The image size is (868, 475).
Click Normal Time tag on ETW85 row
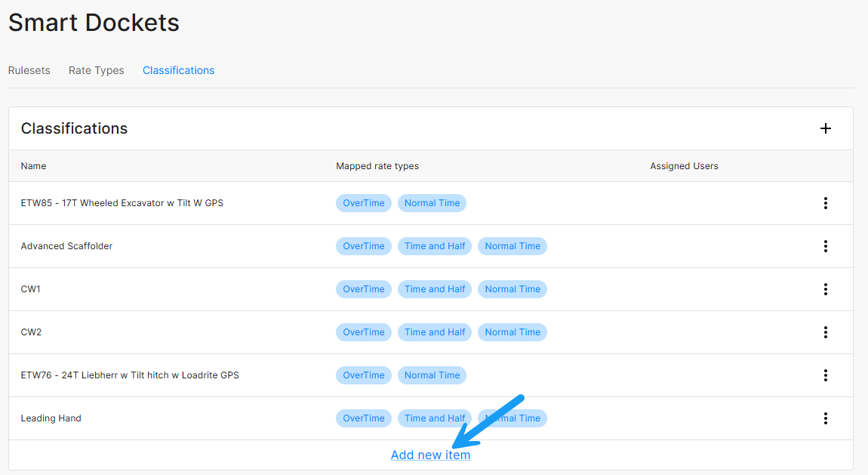click(x=432, y=203)
